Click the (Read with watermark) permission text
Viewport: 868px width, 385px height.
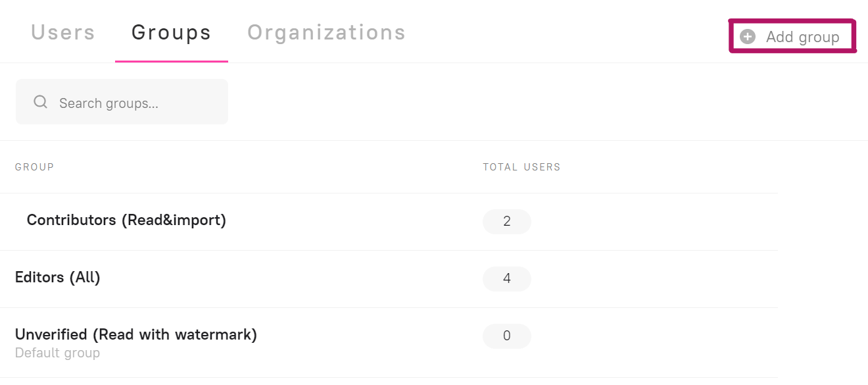[x=174, y=334]
